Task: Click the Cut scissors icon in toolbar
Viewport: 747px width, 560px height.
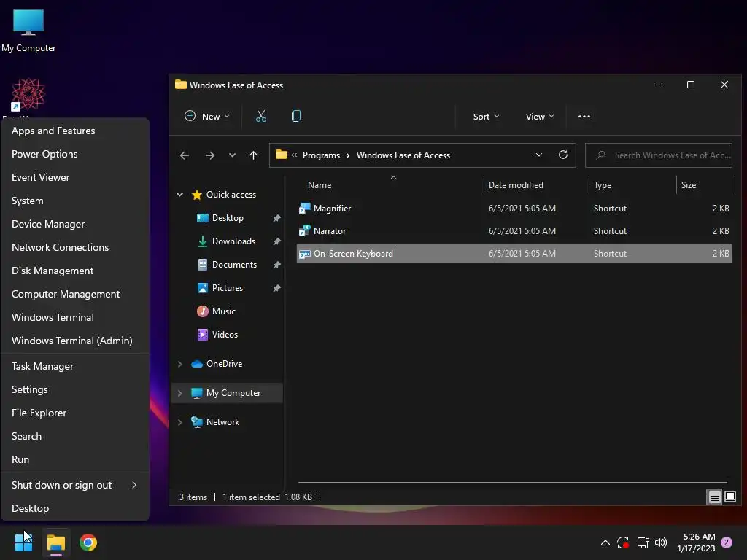Action: click(x=261, y=116)
